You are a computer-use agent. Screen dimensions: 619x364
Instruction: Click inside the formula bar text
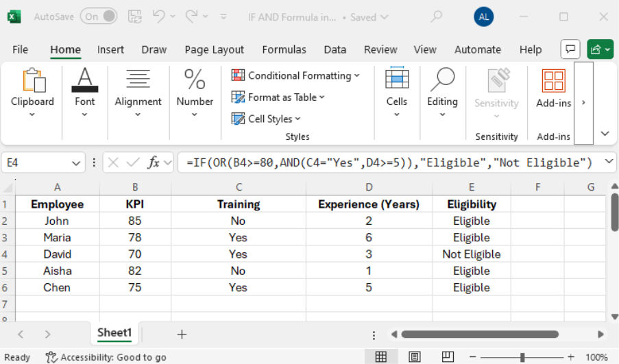pos(389,162)
